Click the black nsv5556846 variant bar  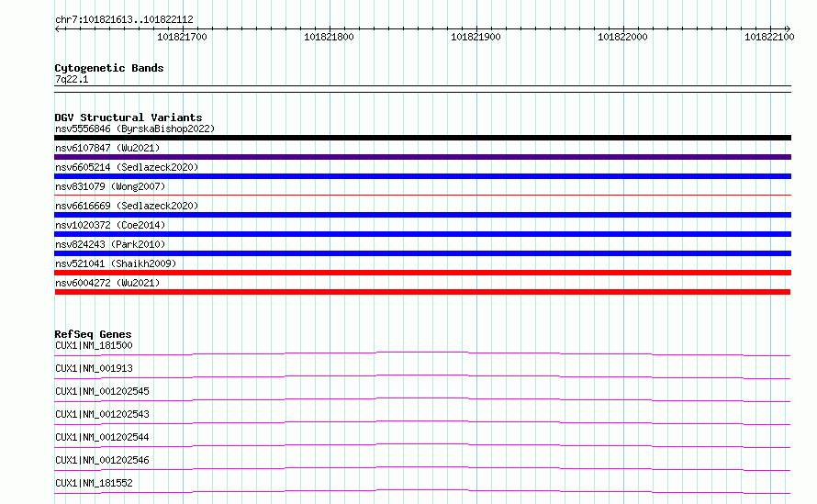[422, 138]
